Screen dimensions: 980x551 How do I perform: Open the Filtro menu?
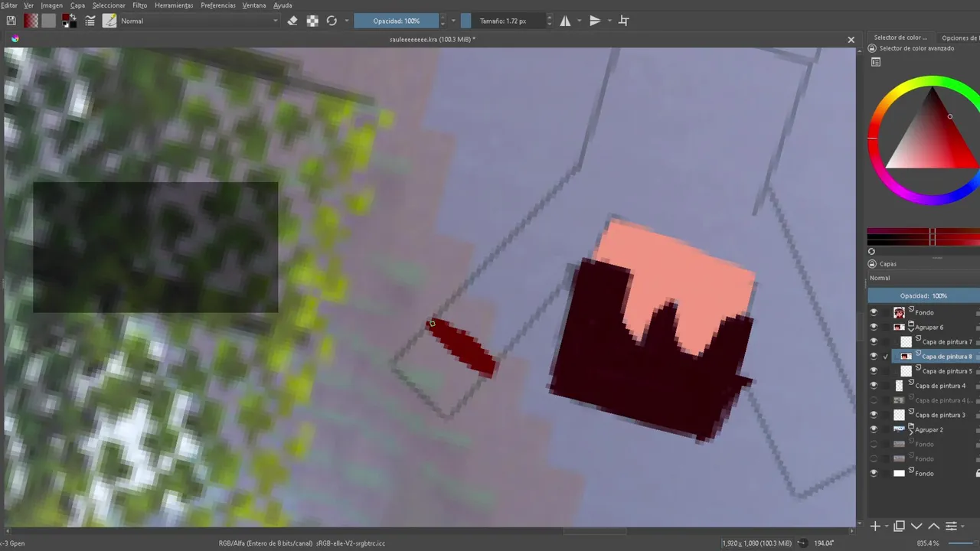[x=139, y=5]
